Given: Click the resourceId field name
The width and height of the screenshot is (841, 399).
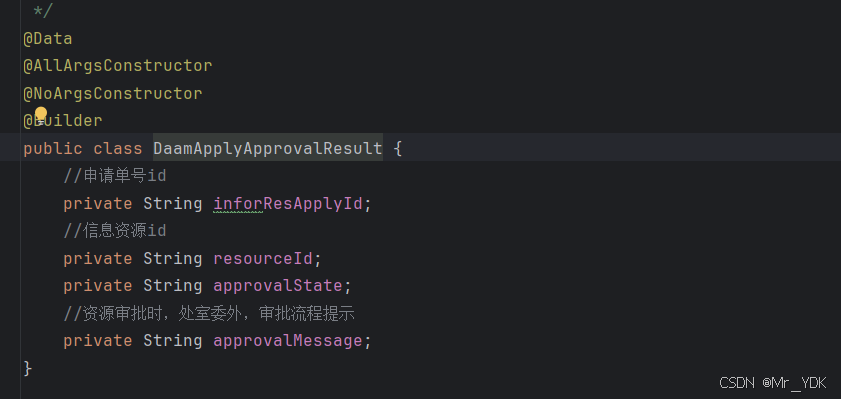Looking at the screenshot, I should coord(263,258).
